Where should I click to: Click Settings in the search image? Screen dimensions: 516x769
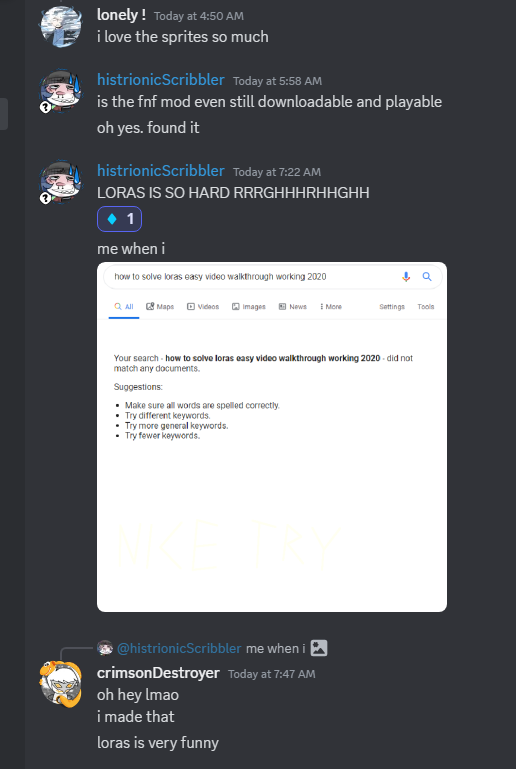(x=392, y=307)
